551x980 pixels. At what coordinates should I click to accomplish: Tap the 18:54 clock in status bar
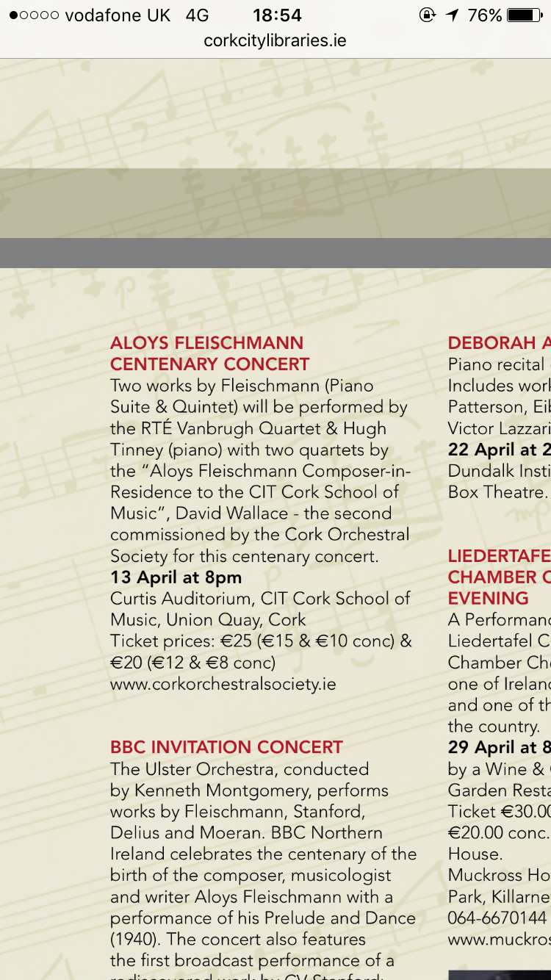tap(277, 15)
